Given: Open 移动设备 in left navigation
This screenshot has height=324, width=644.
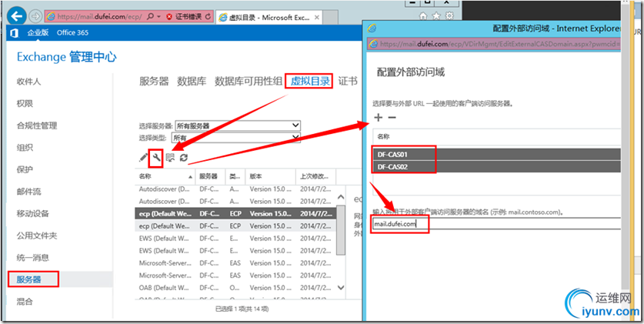Looking at the screenshot, I should (x=33, y=213).
